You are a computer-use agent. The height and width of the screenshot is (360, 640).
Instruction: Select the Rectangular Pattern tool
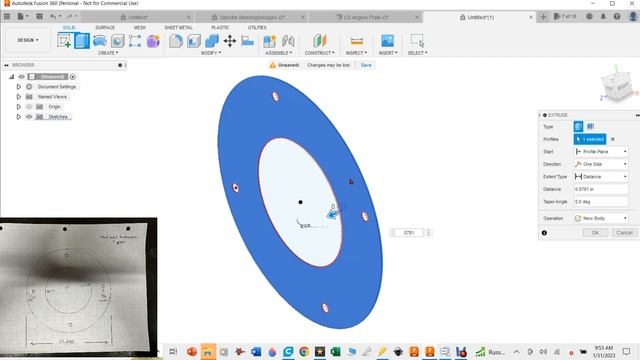point(135,41)
